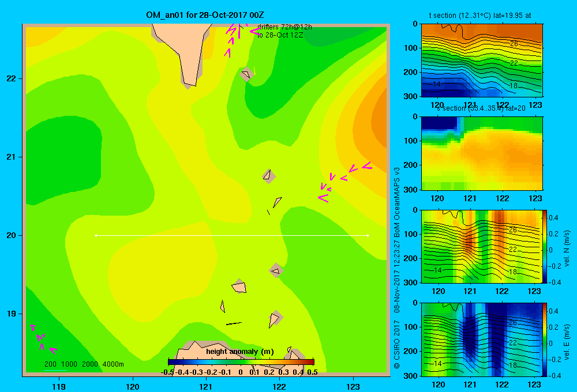Click longitude label "121" under the main map
This screenshot has width=577, height=392.
click(206, 386)
